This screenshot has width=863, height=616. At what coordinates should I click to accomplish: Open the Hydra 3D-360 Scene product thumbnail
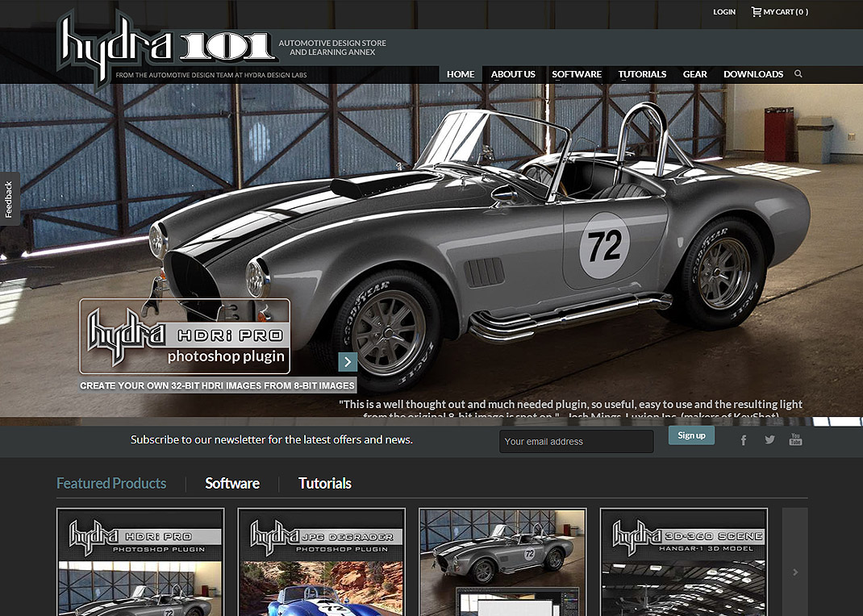point(684,562)
